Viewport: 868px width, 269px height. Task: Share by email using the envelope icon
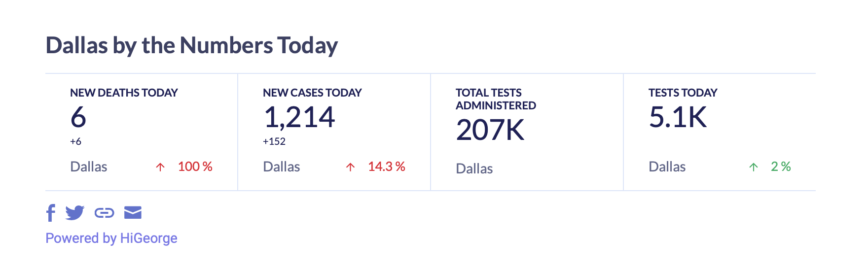point(133,212)
